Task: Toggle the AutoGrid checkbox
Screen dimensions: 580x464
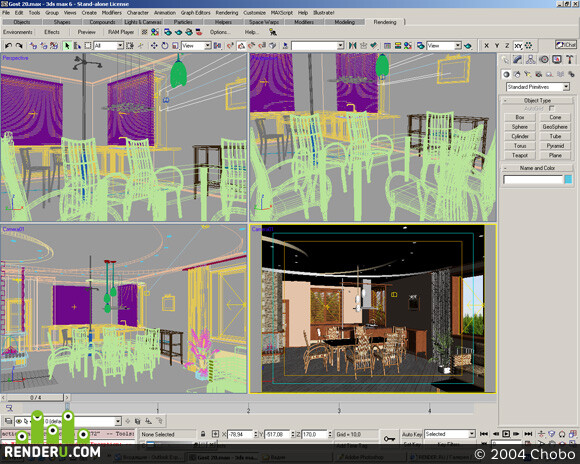Action: point(552,108)
